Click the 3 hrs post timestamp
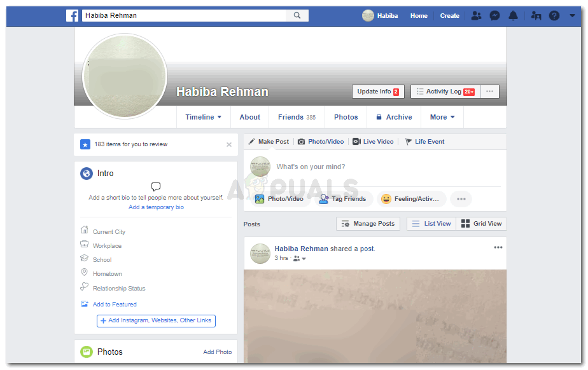This screenshot has width=588, height=370. (x=281, y=258)
